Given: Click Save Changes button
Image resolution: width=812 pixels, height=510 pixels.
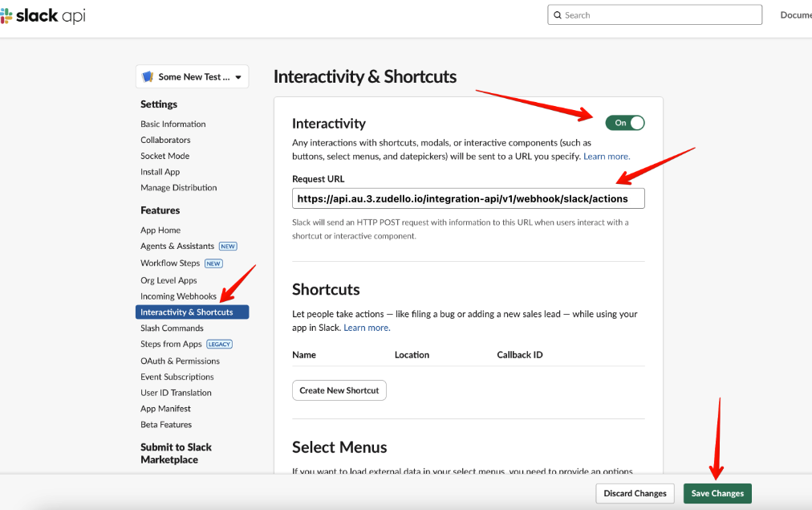Looking at the screenshot, I should (x=717, y=493).
